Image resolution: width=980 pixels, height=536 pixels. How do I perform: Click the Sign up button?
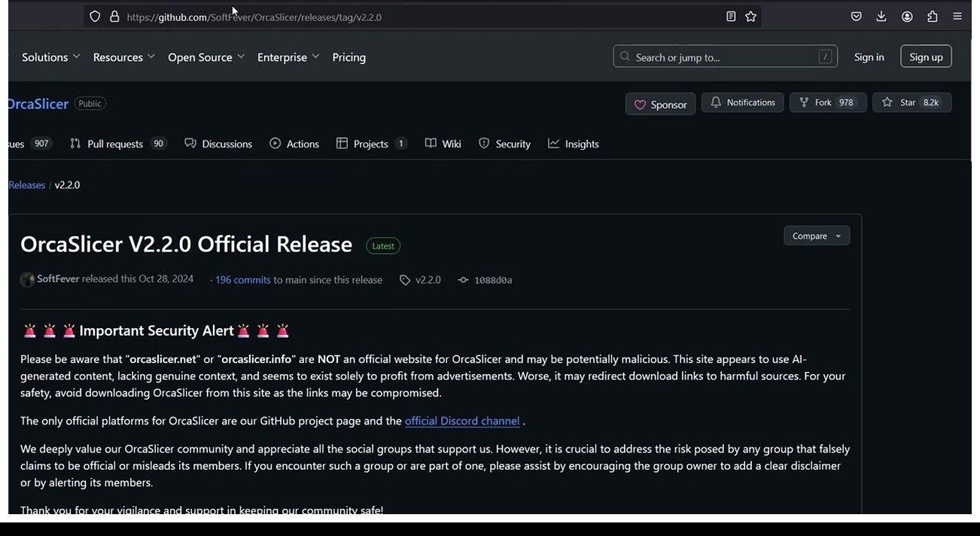(x=926, y=56)
